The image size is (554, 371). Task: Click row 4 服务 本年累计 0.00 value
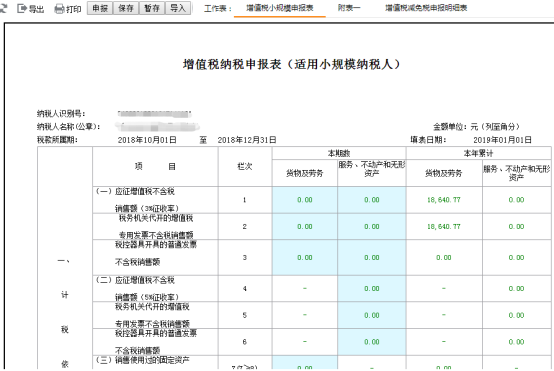point(516,289)
